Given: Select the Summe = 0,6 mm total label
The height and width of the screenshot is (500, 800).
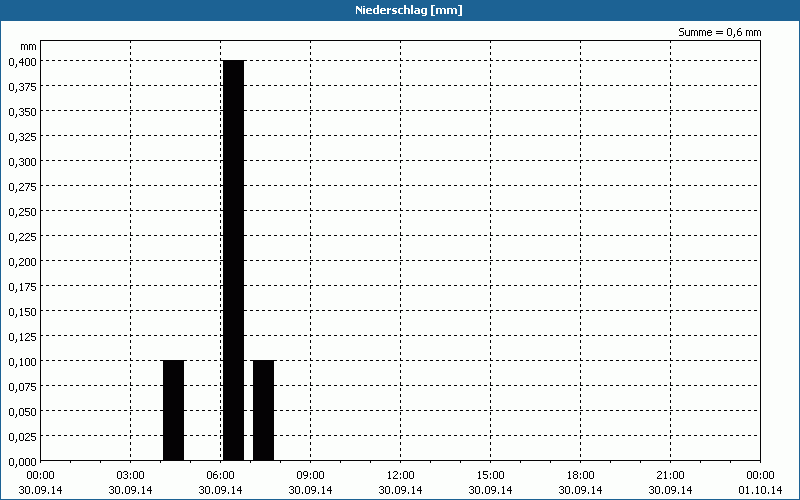Looking at the screenshot, I should point(719,32).
